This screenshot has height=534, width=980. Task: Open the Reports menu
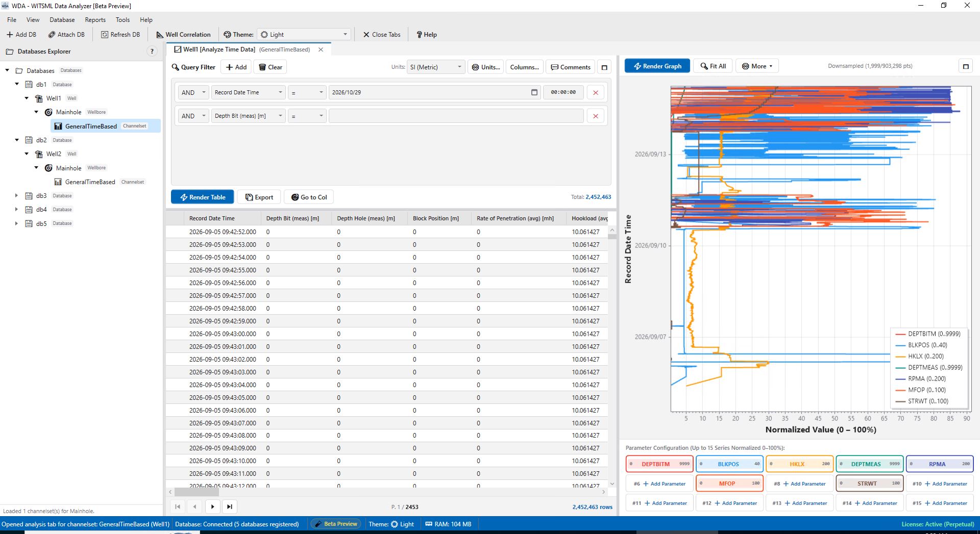click(x=95, y=20)
